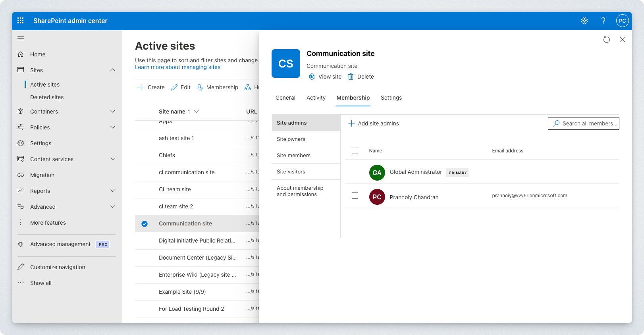The height and width of the screenshot is (335, 644).
Task: Click the Advanced management diamond icon
Action: pos(21,245)
